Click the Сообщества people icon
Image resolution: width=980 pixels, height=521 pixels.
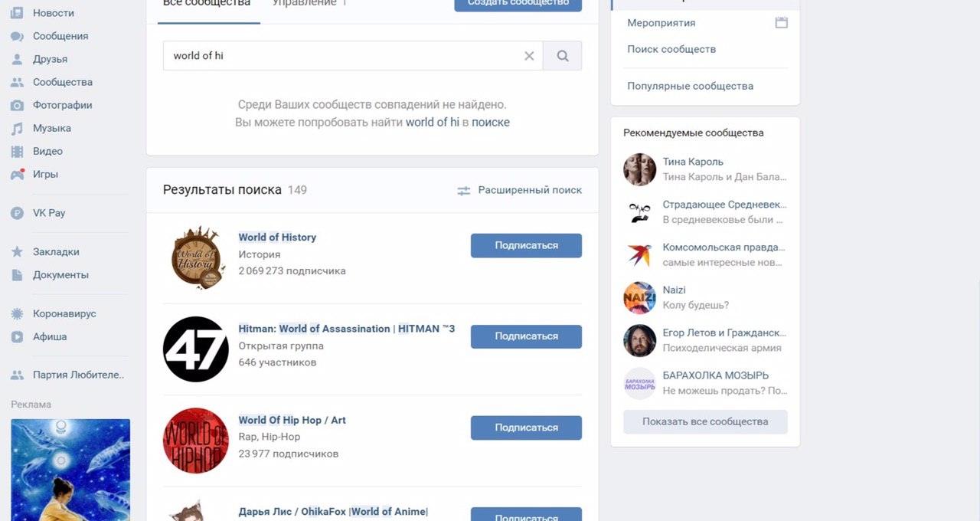17,82
